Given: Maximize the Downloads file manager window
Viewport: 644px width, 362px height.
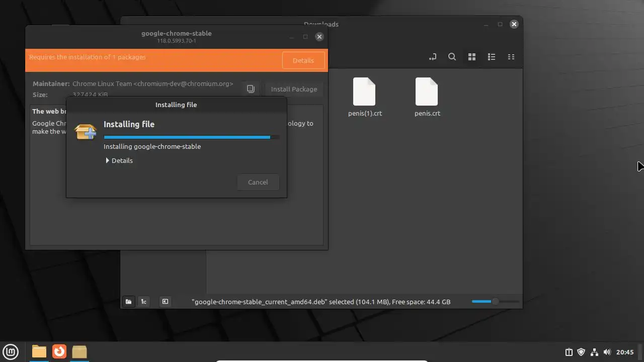Looking at the screenshot, I should click(500, 24).
